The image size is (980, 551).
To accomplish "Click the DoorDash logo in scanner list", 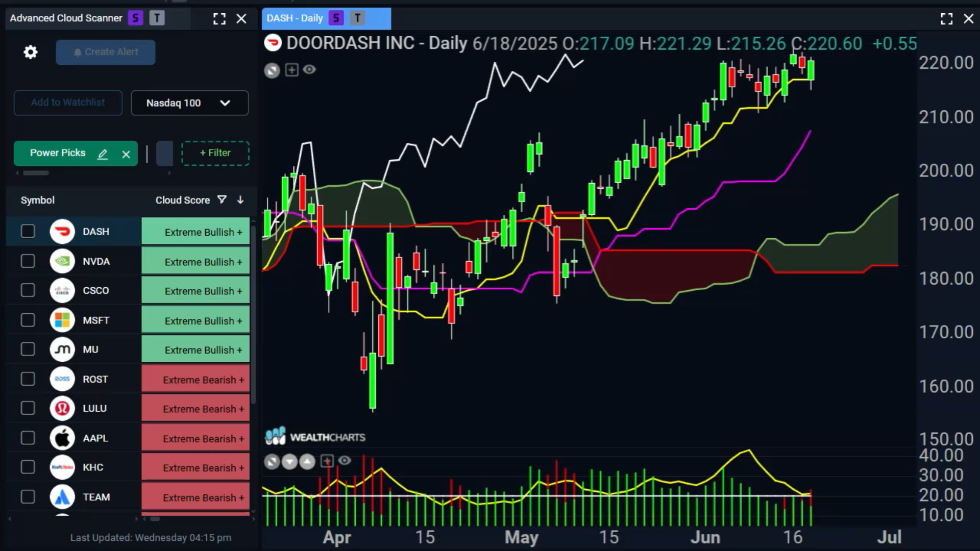I will point(62,232).
